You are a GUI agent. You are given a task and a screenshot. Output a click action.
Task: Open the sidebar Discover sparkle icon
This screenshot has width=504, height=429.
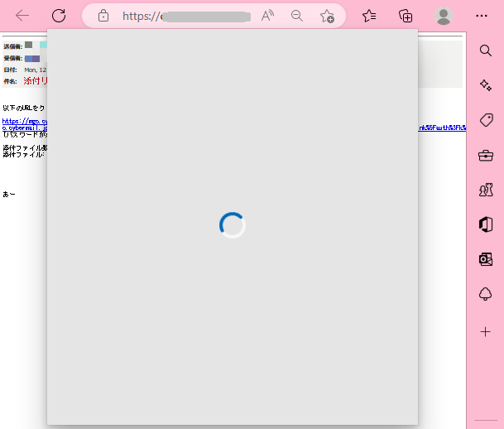tap(485, 85)
